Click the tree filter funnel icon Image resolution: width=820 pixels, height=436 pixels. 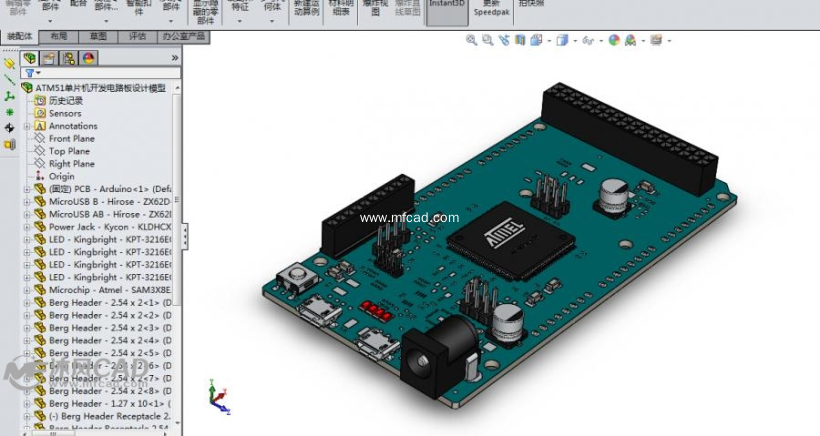pos(30,73)
